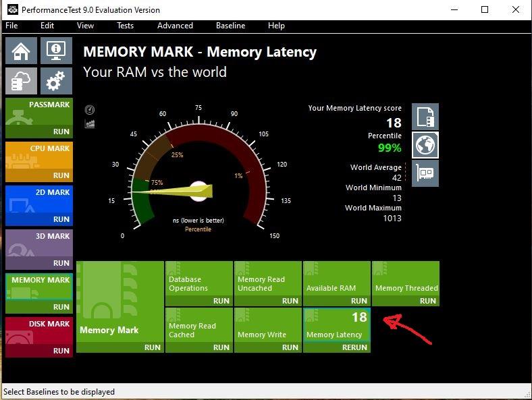Click the Your RAM vs the world subtitle
Viewport: 532px width, 400px height.
(155, 72)
